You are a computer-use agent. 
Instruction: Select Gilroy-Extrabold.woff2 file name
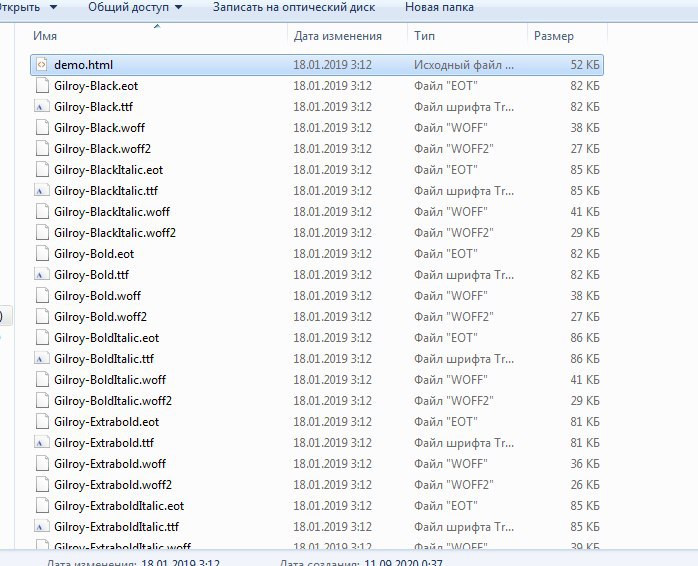click(113, 485)
